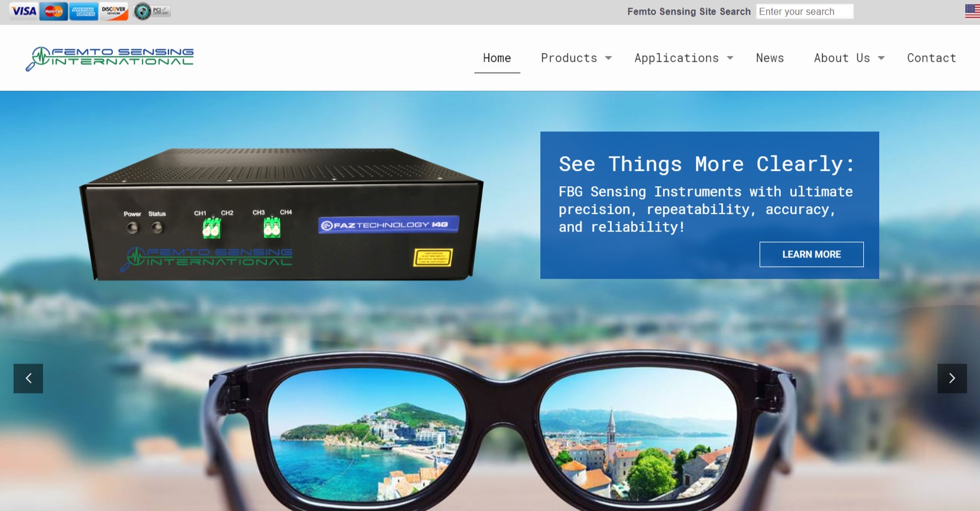980x511 pixels.
Task: Click the American Express card icon
Action: tap(84, 11)
